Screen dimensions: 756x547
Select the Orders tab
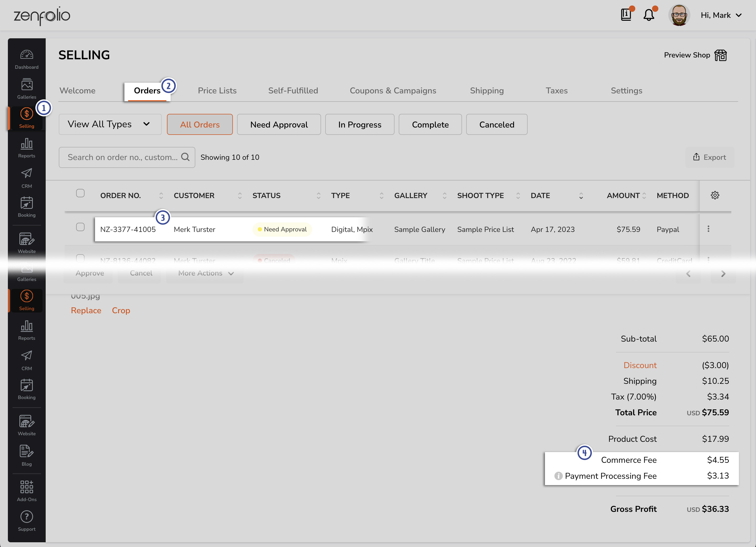point(147,91)
